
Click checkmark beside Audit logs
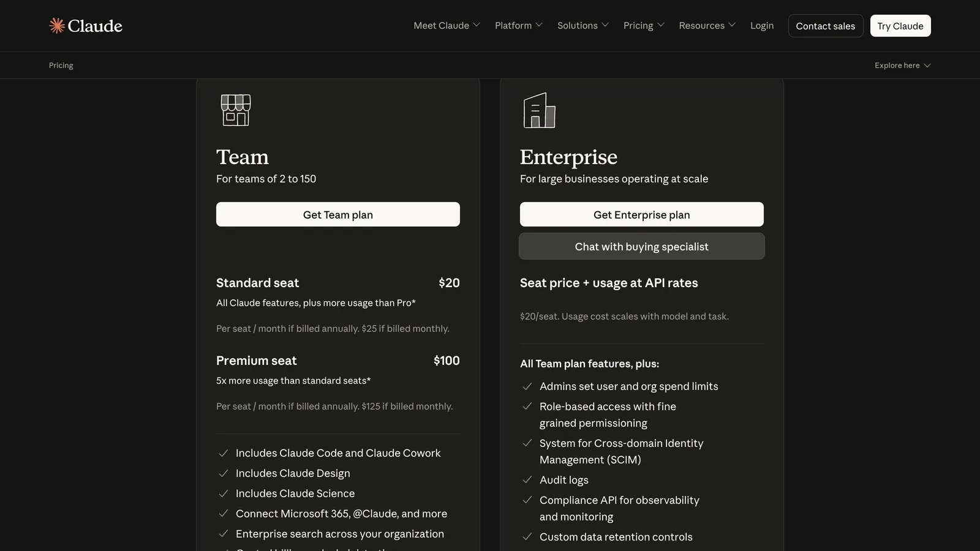coord(527,480)
